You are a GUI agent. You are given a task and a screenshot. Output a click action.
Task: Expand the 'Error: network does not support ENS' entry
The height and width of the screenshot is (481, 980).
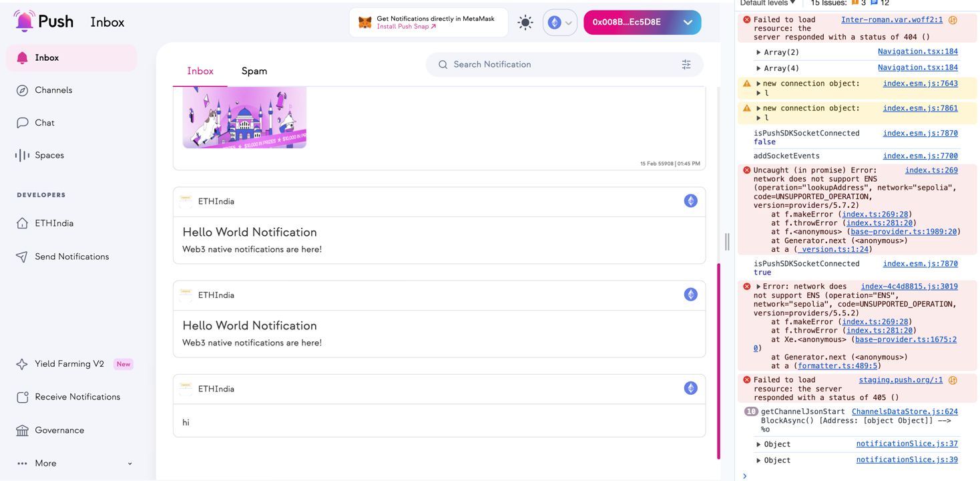point(758,287)
